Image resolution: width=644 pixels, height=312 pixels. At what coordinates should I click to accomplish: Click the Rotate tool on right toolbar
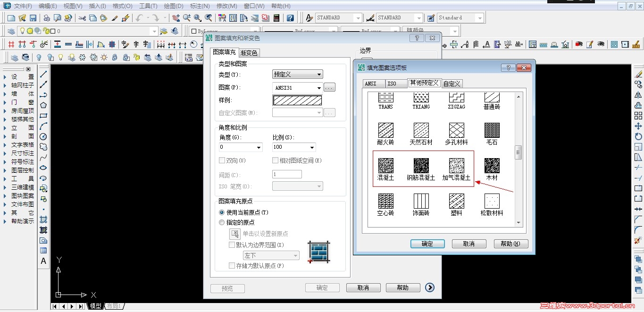pyautogui.click(x=638, y=136)
